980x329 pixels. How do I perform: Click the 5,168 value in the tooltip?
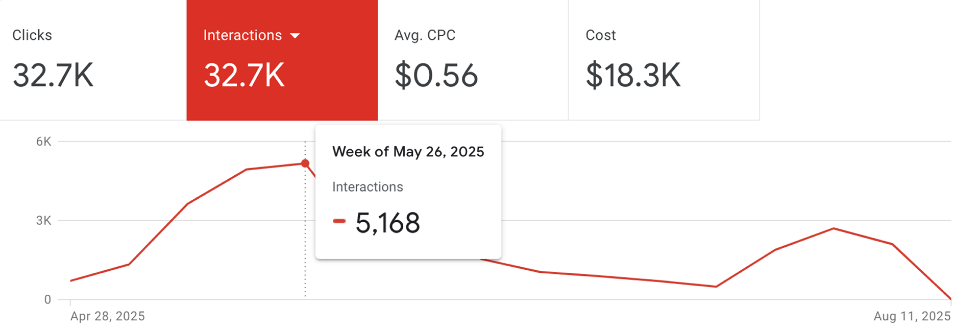(387, 223)
